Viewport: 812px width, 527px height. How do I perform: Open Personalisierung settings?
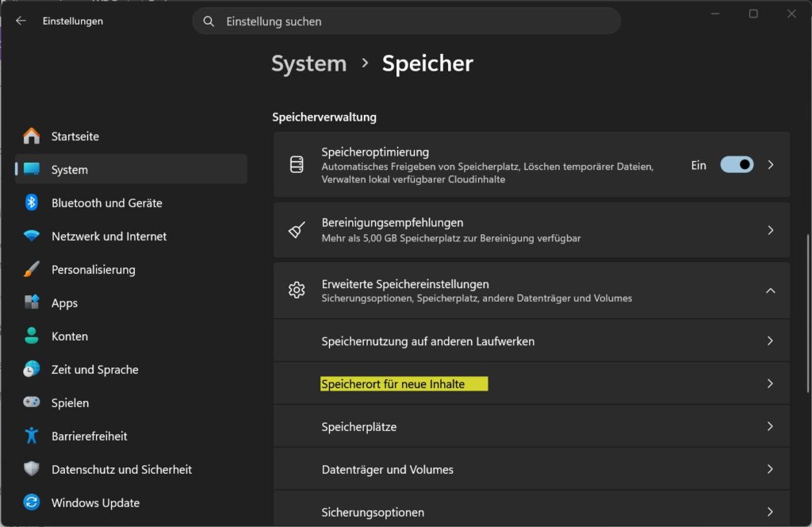[x=131, y=269]
